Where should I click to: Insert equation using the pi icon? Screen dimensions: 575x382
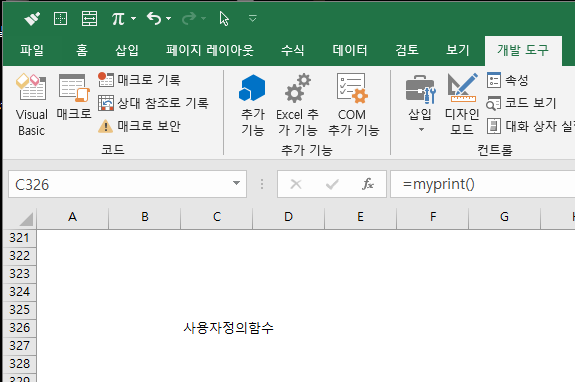click(118, 18)
